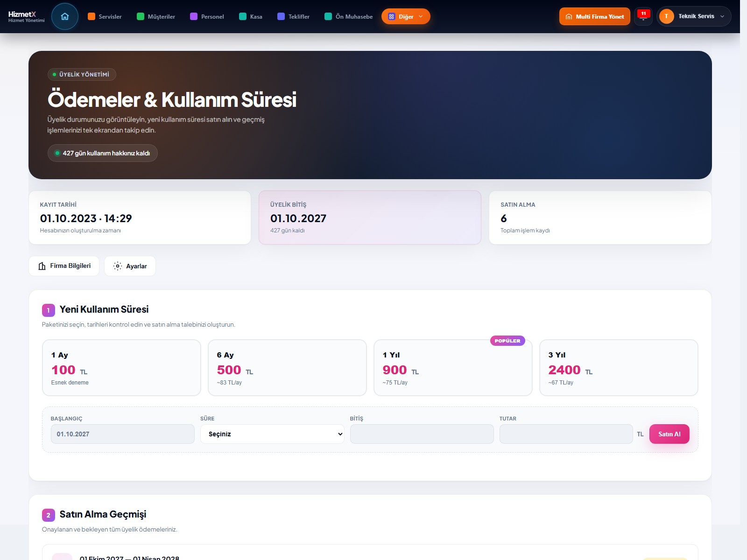Click the Bitiş date field
The image size is (747, 560).
coord(422,434)
